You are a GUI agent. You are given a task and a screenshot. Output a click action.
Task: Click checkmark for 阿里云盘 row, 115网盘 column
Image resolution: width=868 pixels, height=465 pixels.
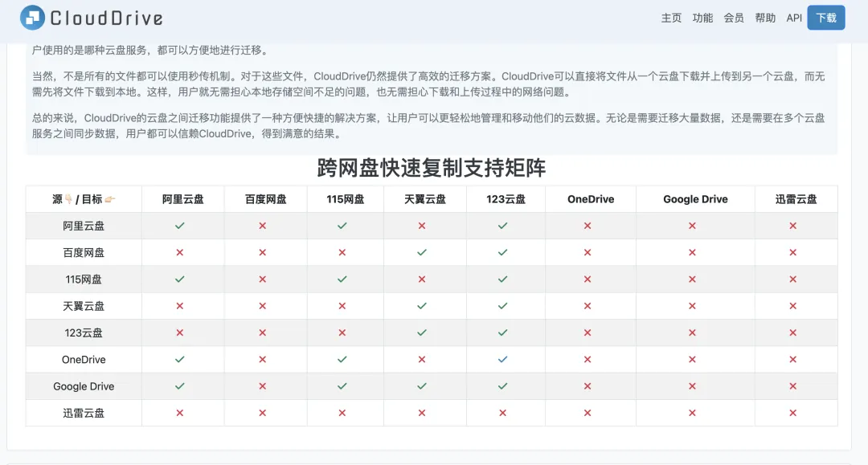(x=342, y=226)
